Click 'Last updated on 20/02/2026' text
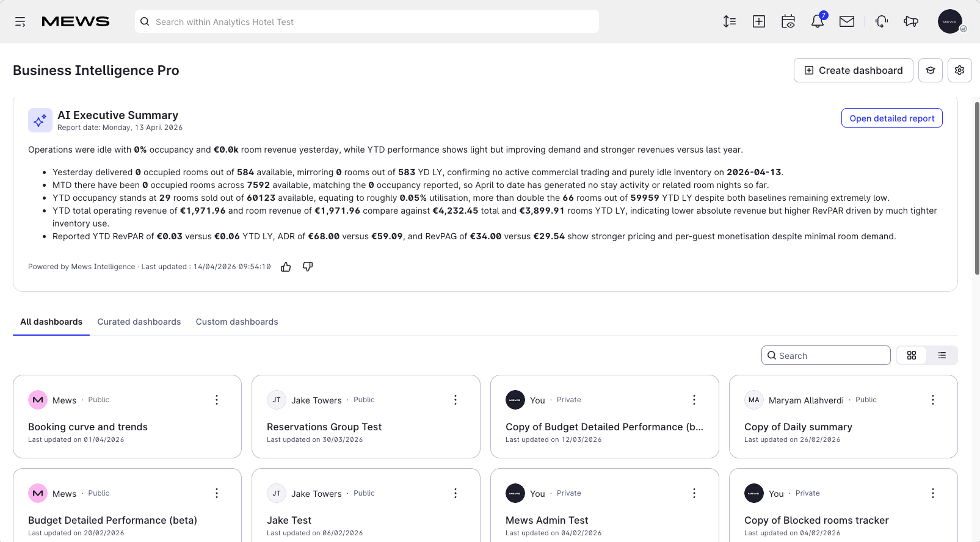The width and height of the screenshot is (980, 542). coord(76,533)
